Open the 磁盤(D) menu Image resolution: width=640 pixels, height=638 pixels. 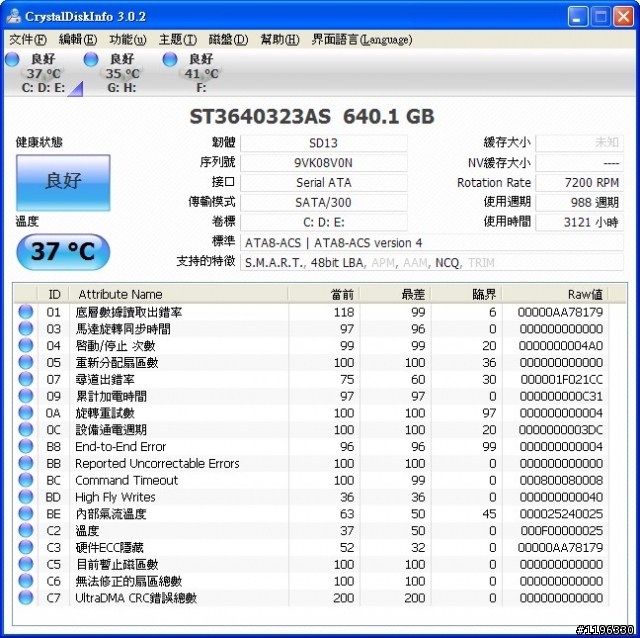point(228,40)
